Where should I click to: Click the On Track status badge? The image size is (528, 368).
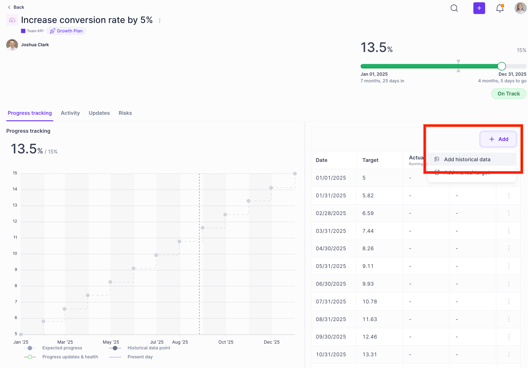click(508, 94)
